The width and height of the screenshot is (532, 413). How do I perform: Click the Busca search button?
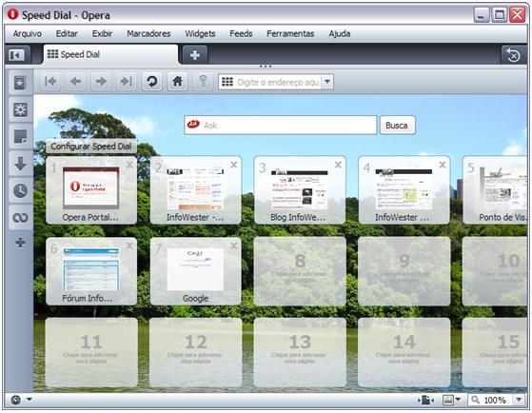point(397,126)
